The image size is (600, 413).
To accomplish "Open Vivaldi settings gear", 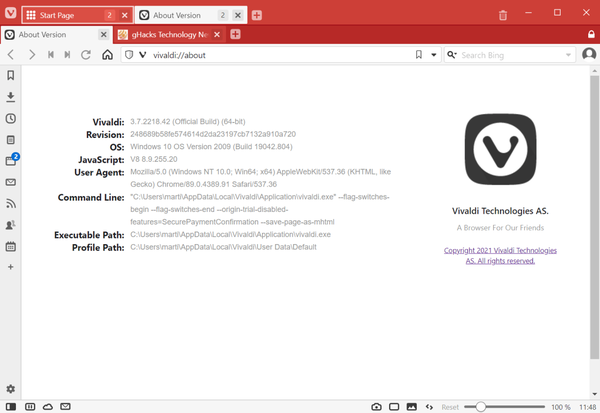I will pyautogui.click(x=11, y=389).
